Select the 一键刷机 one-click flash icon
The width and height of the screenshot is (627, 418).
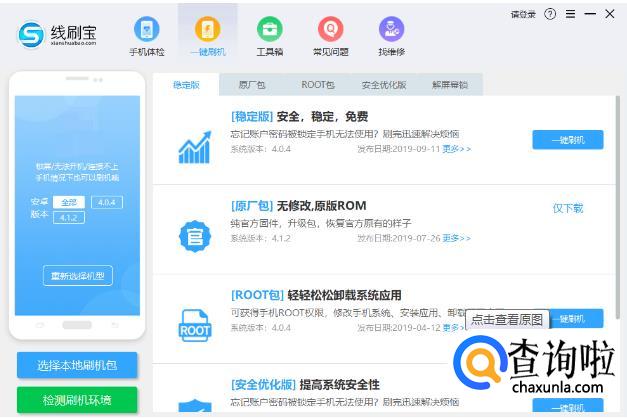(x=208, y=36)
